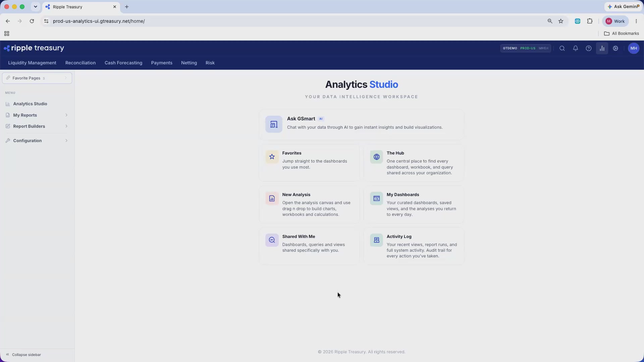Click the browser address bar
The image size is (644, 362).
[295, 21]
